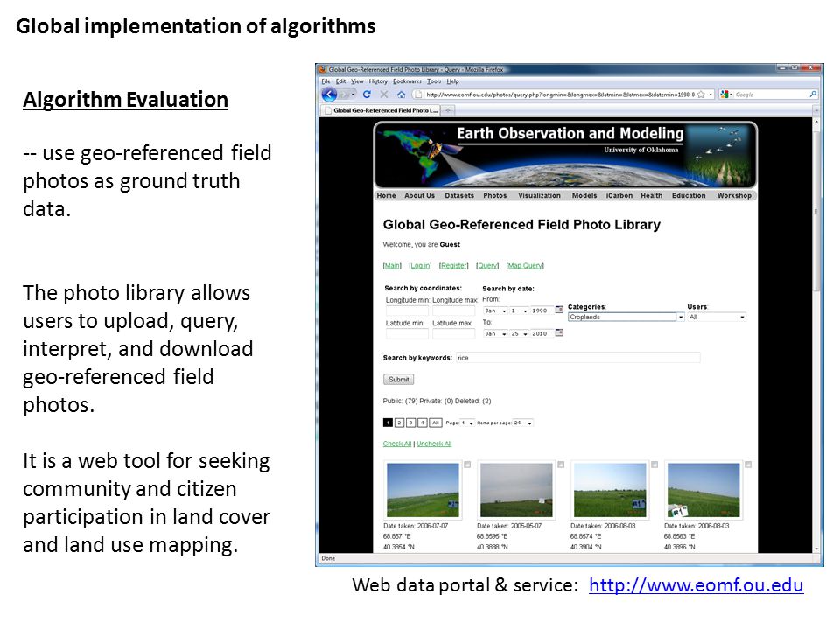Open iCarbon in the site navigation

tap(619, 195)
